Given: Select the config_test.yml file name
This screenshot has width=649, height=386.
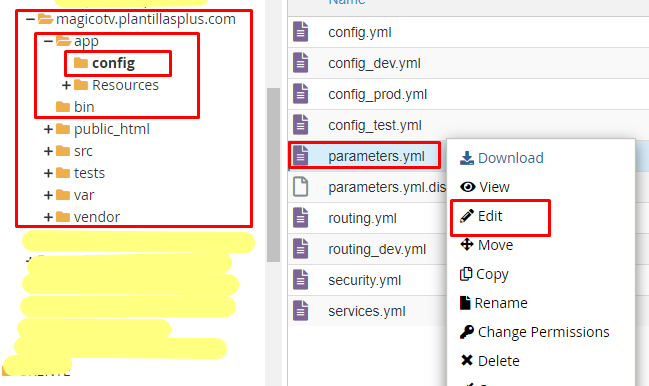Looking at the screenshot, I should click(x=375, y=125).
